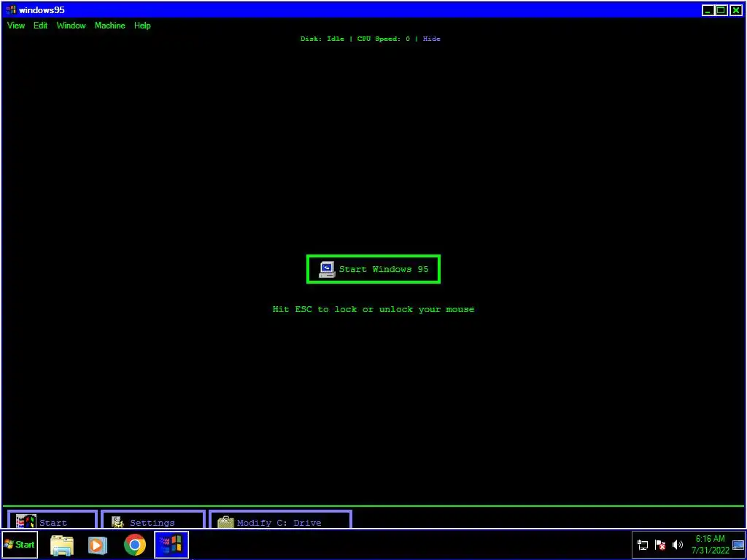Click the volume speaker tray icon
The image size is (747, 560).
click(x=677, y=545)
